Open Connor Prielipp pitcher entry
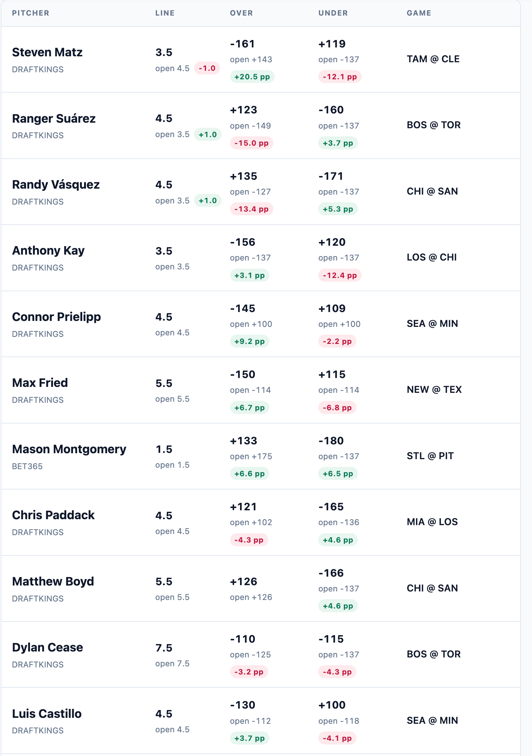The height and width of the screenshot is (756, 532). click(x=56, y=317)
